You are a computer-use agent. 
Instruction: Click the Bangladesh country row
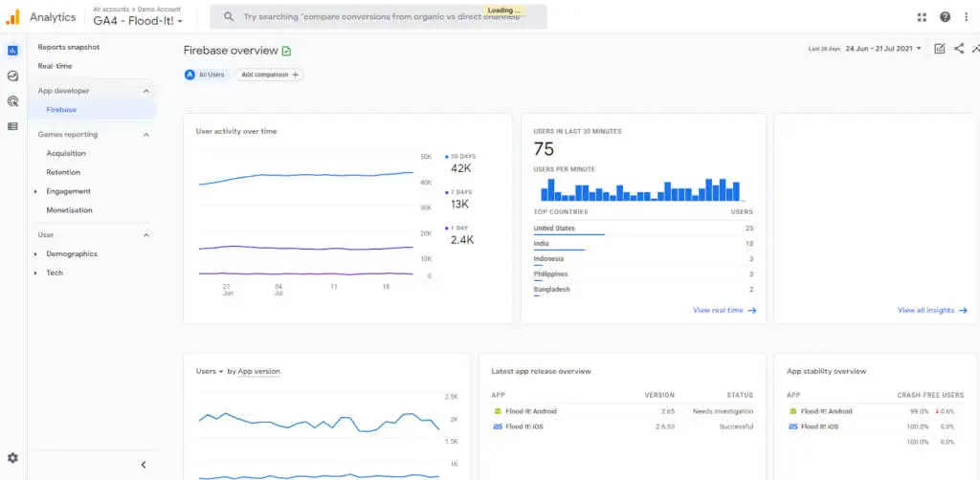pos(643,291)
